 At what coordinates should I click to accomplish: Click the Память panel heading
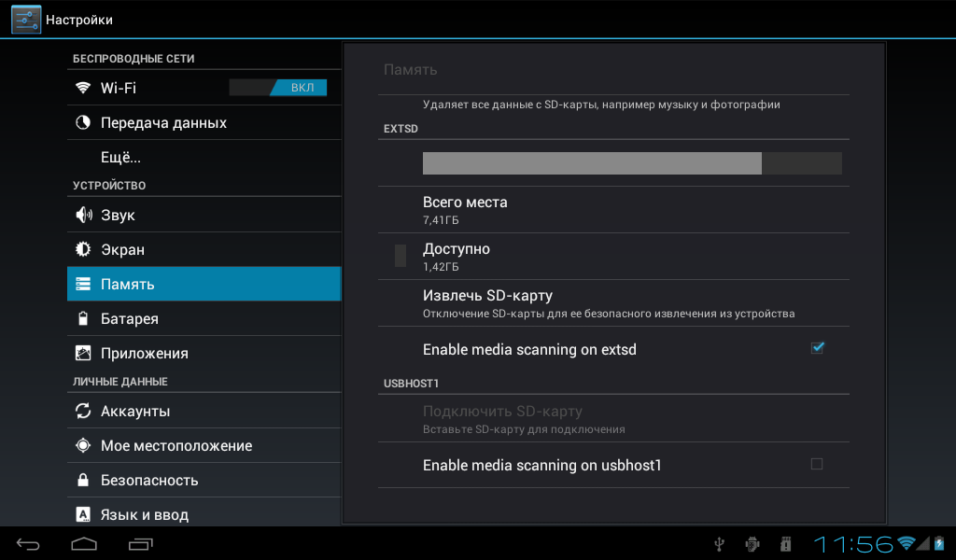pos(411,69)
